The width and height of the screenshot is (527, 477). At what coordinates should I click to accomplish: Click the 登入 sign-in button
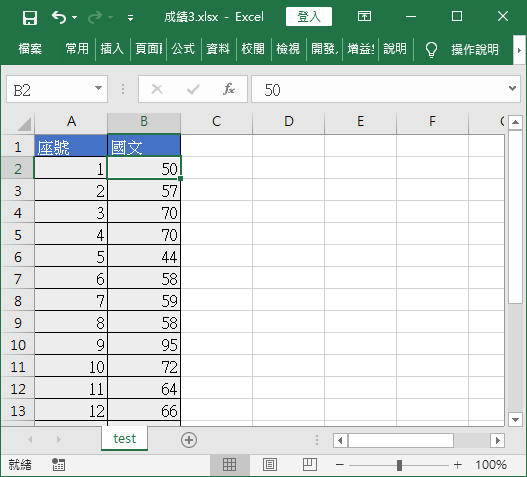[309, 16]
